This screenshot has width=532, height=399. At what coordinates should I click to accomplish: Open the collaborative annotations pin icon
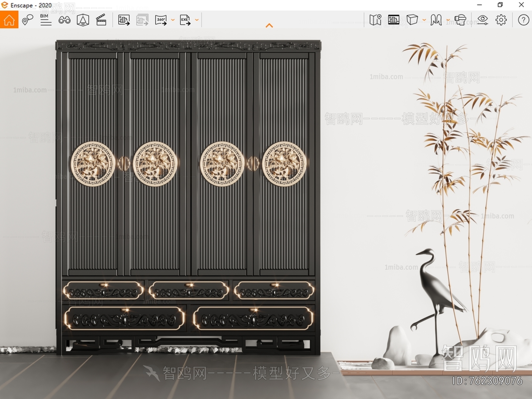coord(27,20)
